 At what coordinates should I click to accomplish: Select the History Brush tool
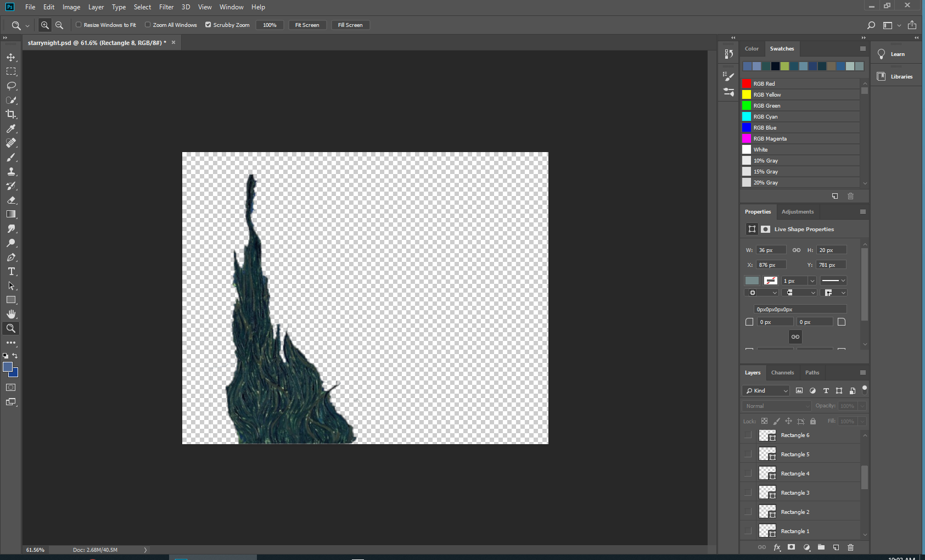(11, 186)
